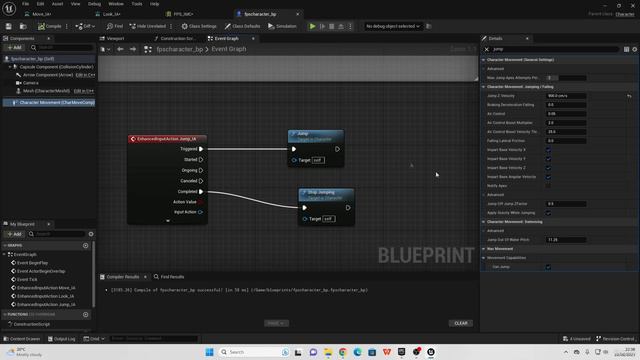Image resolution: width=640 pixels, height=360 pixels.
Task: Collapse Nav Movement section
Action: click(484, 249)
